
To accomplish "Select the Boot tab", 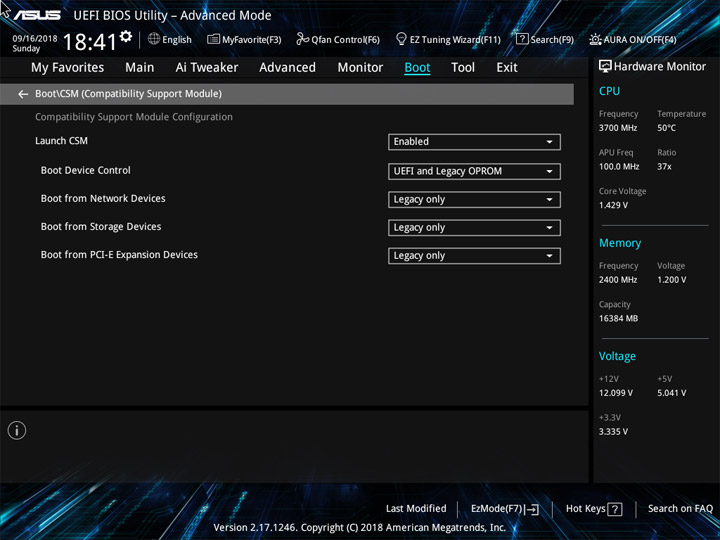I will tap(417, 68).
